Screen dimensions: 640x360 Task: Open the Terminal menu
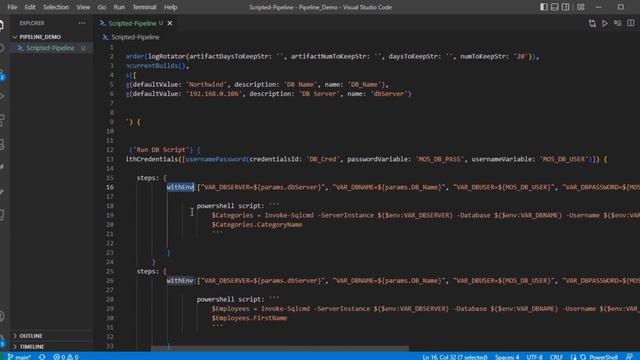[x=144, y=7]
